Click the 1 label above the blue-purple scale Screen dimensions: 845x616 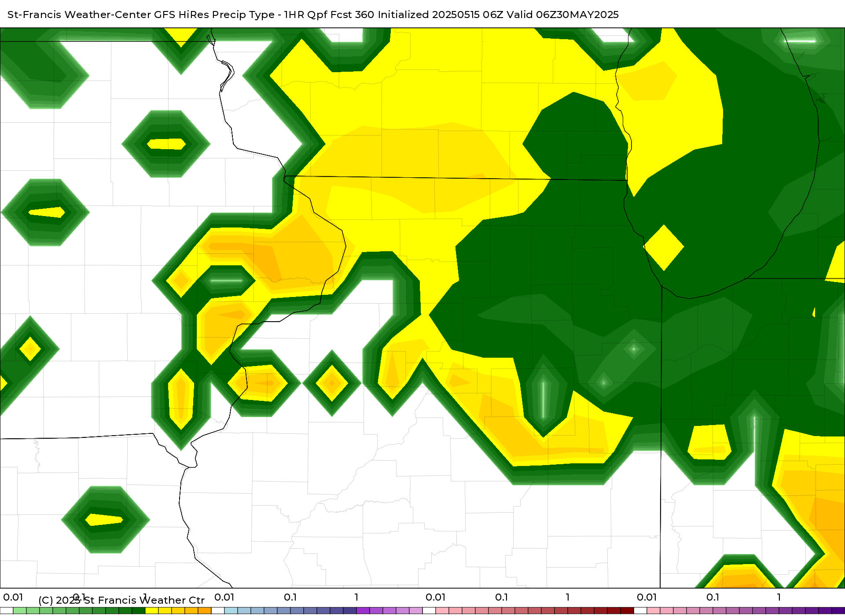[x=356, y=597]
